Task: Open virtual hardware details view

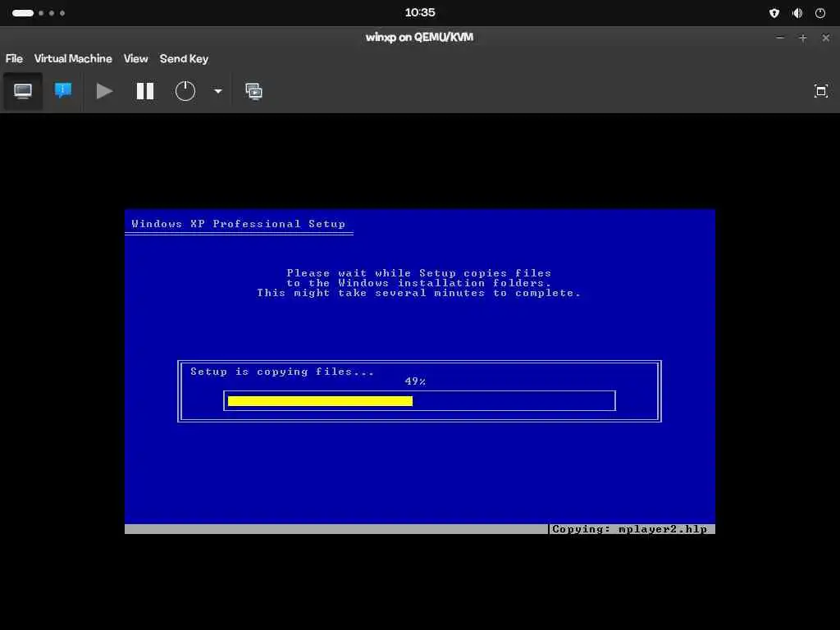Action: pyautogui.click(x=63, y=90)
